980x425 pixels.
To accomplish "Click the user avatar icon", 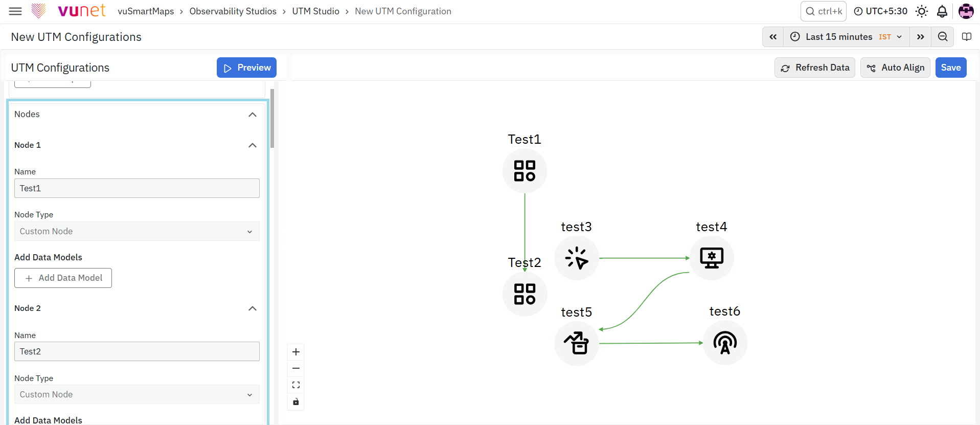I will (966, 11).
